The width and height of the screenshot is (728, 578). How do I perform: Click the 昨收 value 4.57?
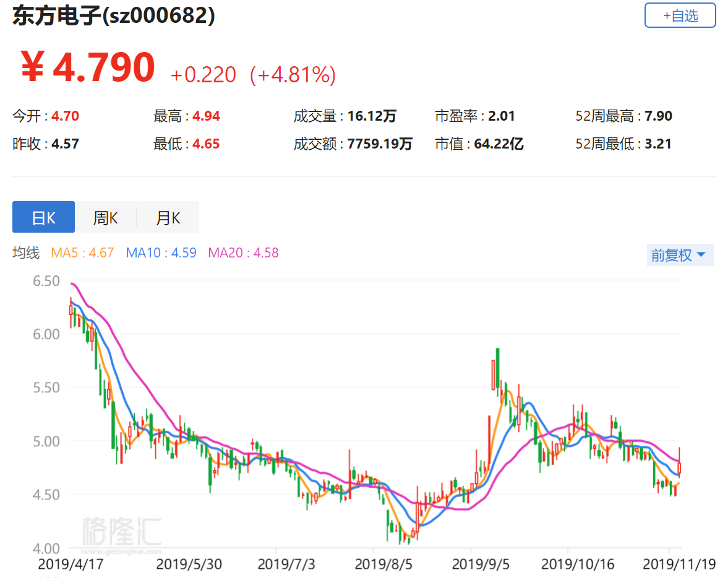65,144
